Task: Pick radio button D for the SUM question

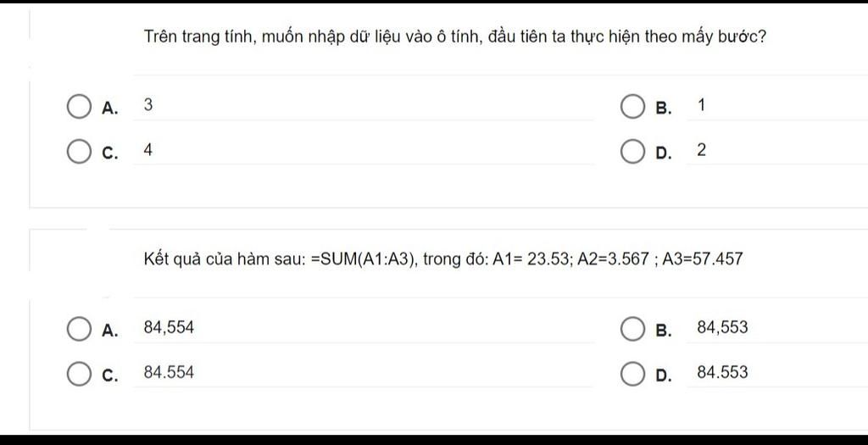Action: tap(632, 374)
